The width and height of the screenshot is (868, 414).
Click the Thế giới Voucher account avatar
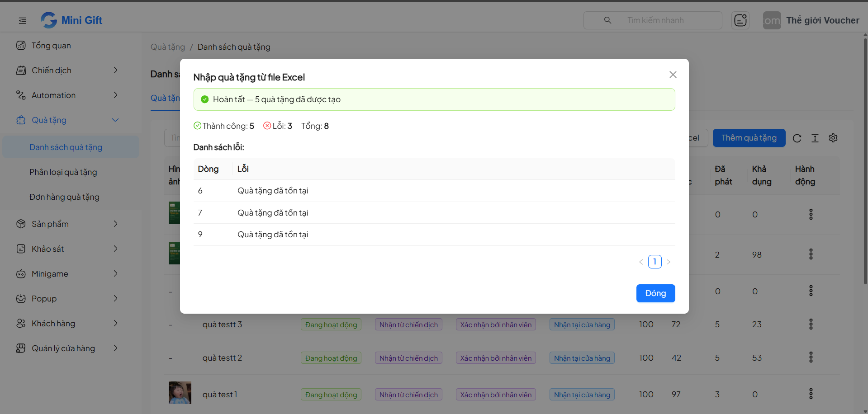pyautogui.click(x=772, y=20)
